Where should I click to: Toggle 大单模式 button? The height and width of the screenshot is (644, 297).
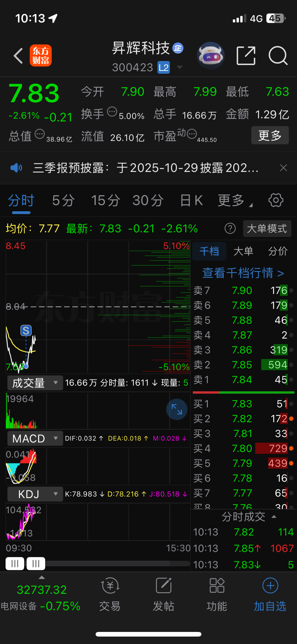pos(267,229)
